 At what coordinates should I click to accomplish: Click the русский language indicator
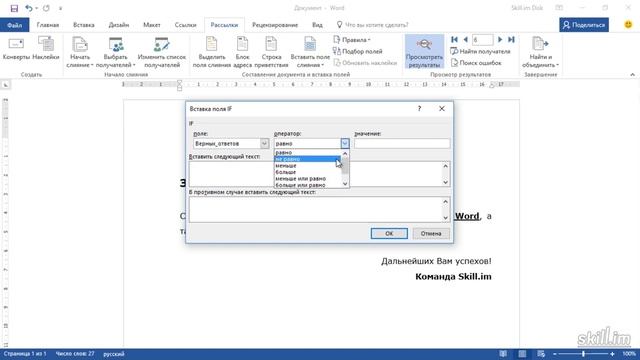point(113,354)
